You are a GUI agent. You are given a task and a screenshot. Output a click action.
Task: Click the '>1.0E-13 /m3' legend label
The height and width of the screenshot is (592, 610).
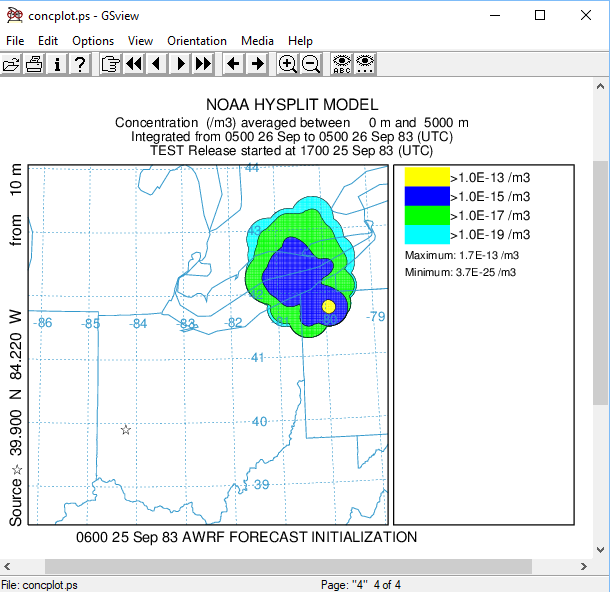490,178
